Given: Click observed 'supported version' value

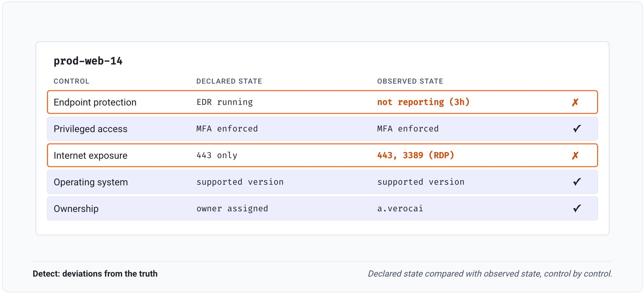Looking at the screenshot, I should pos(421,182).
